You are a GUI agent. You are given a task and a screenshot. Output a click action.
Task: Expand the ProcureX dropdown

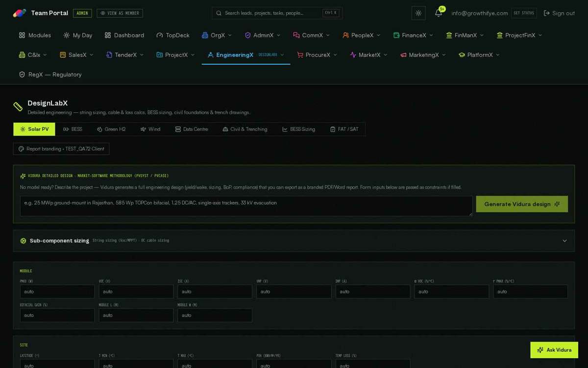pyautogui.click(x=318, y=55)
